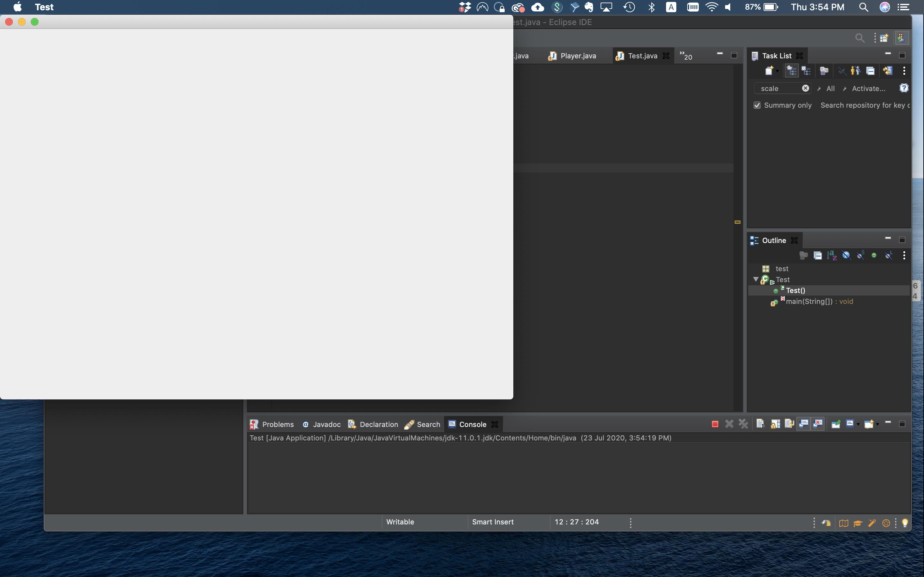Synchronize changed tasks in Task List

click(x=887, y=71)
